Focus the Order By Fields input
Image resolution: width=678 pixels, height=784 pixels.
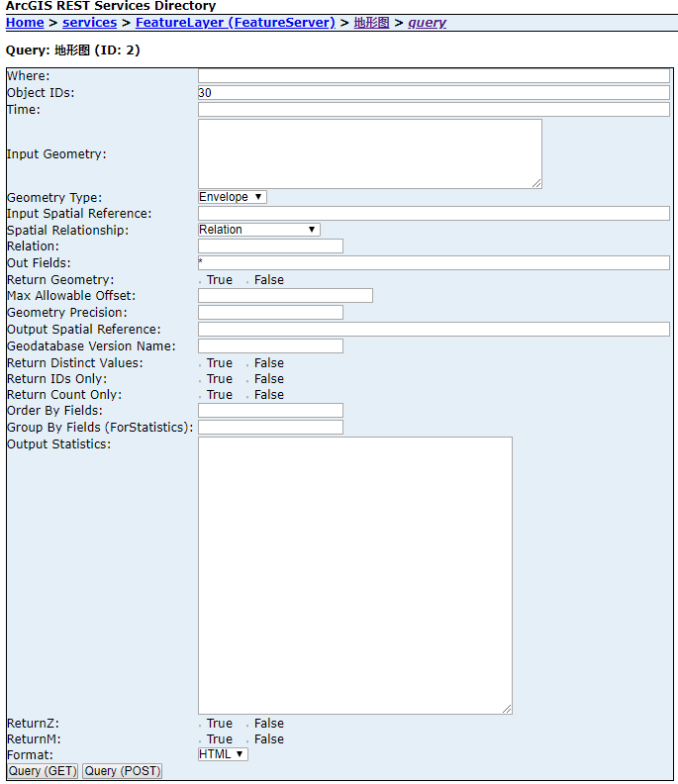click(x=270, y=411)
